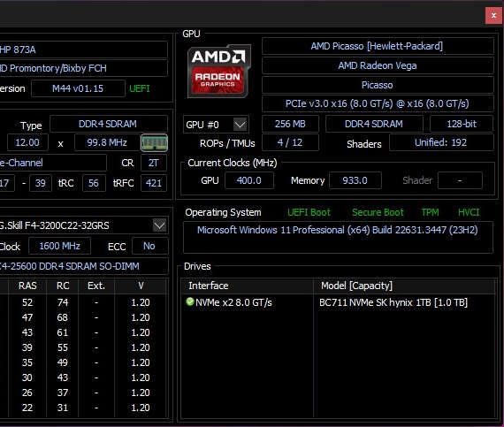Select the AMD Radeon Vega field
The image size is (504, 427).
coord(378,65)
